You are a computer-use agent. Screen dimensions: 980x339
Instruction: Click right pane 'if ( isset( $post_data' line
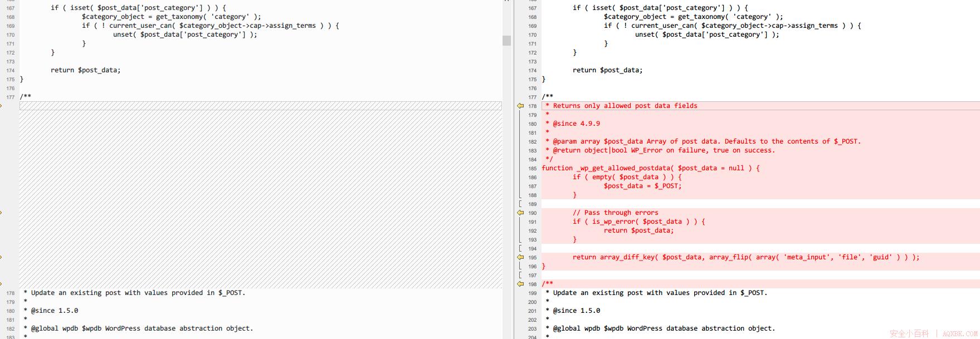point(661,8)
